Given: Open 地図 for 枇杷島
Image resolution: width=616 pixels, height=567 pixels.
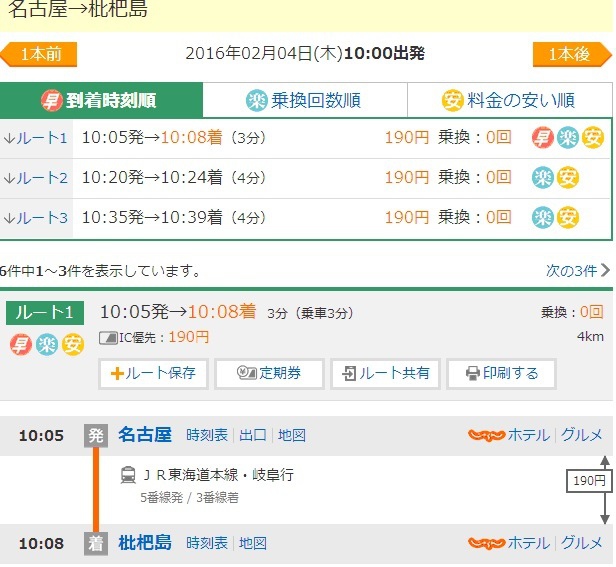Looking at the screenshot, I should 253,543.
